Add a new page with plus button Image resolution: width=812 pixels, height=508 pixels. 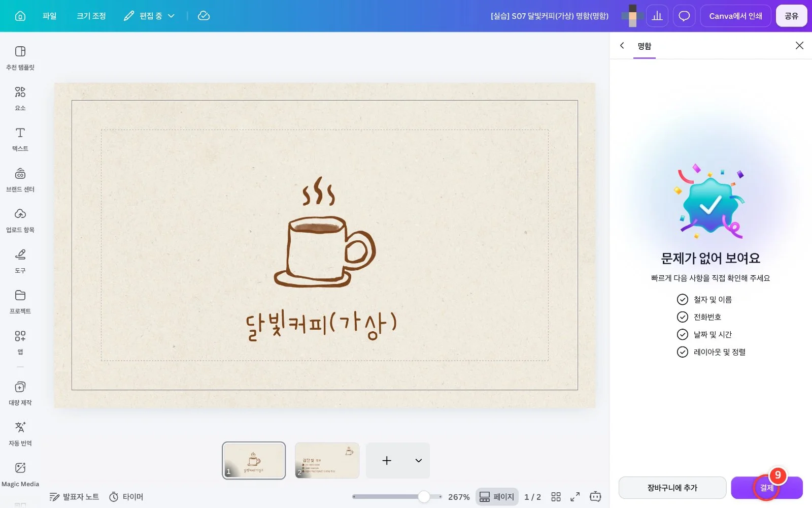point(387,461)
